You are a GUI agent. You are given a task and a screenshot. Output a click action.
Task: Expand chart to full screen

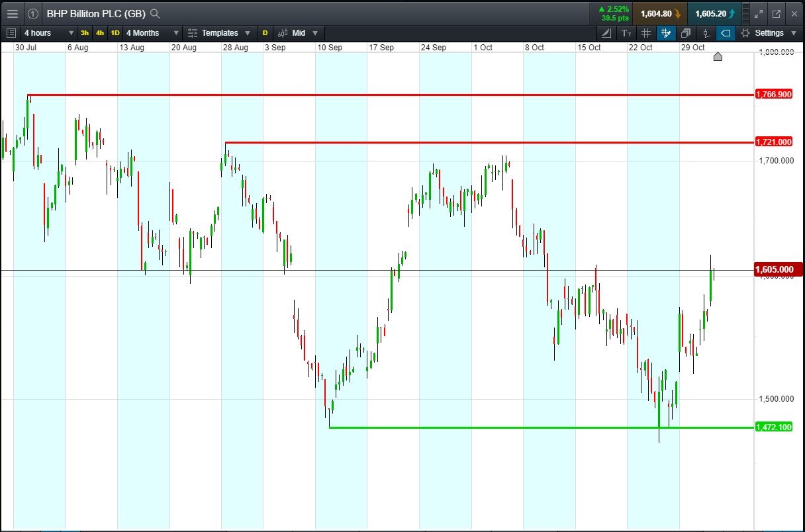(x=759, y=13)
